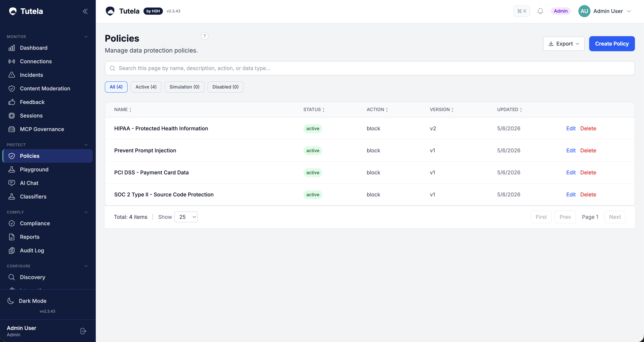Screen dimensions: 644x342
Task: Delete the SOC 2 Type II policy
Action: pyautogui.click(x=588, y=194)
